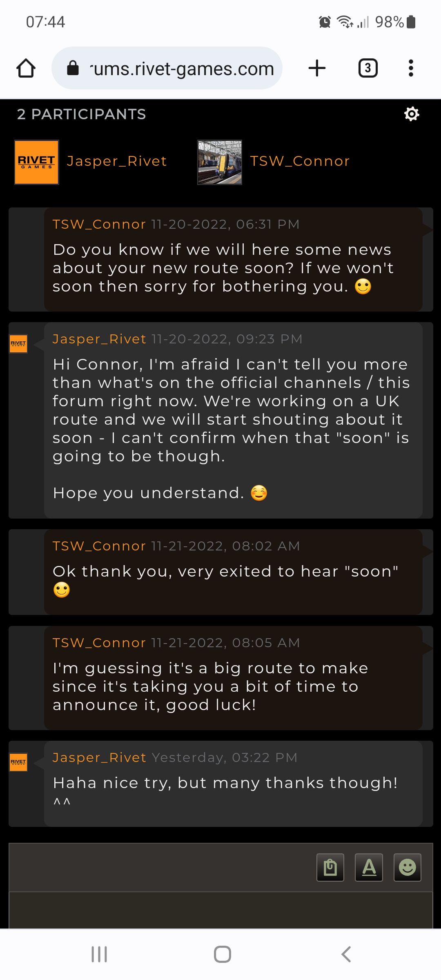Tap the Android back arrow
Image resolution: width=441 pixels, height=980 pixels.
[346, 954]
